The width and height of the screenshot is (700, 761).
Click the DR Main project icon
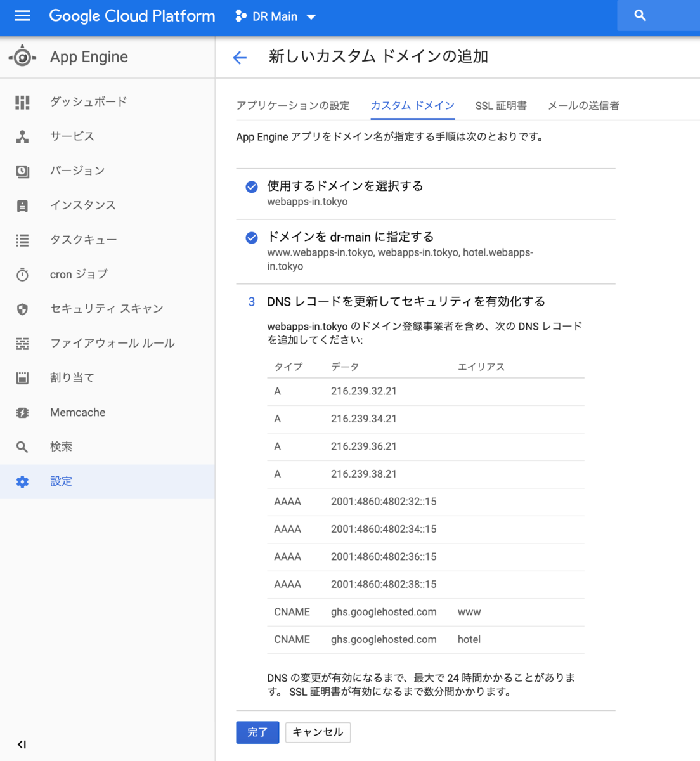[241, 16]
